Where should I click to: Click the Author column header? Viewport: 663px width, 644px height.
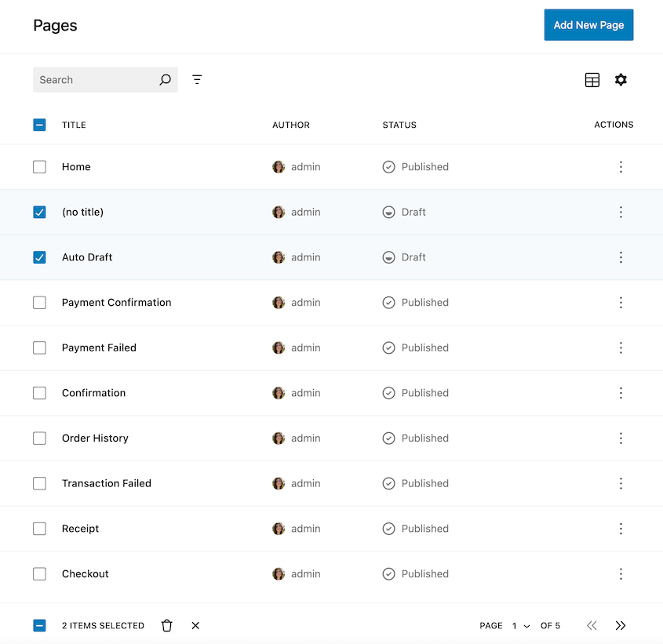coord(291,125)
